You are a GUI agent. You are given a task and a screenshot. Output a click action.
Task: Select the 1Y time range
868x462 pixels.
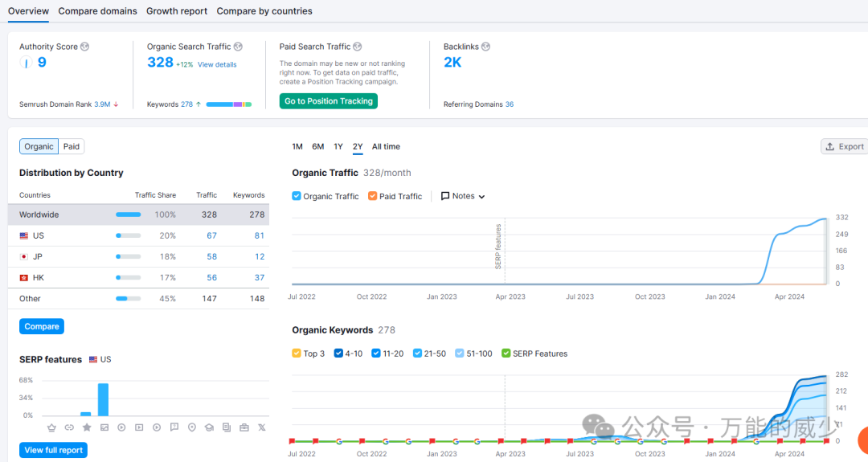pyautogui.click(x=338, y=147)
